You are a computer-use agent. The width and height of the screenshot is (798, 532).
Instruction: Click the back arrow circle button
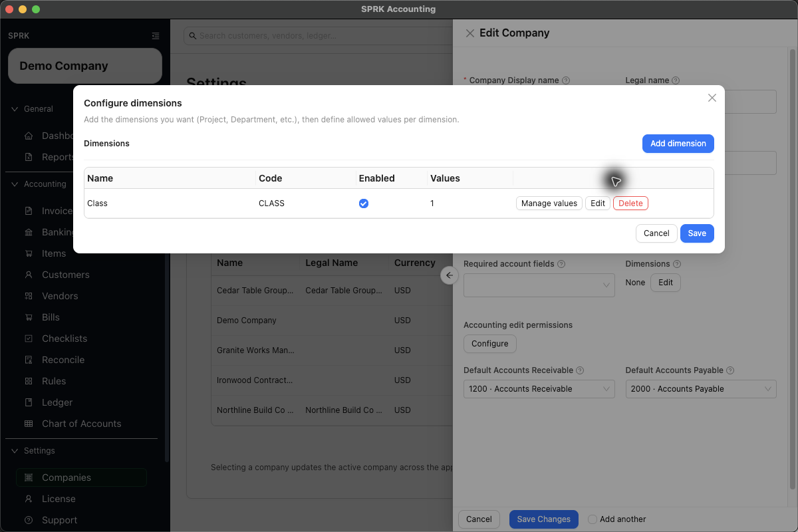(x=450, y=275)
